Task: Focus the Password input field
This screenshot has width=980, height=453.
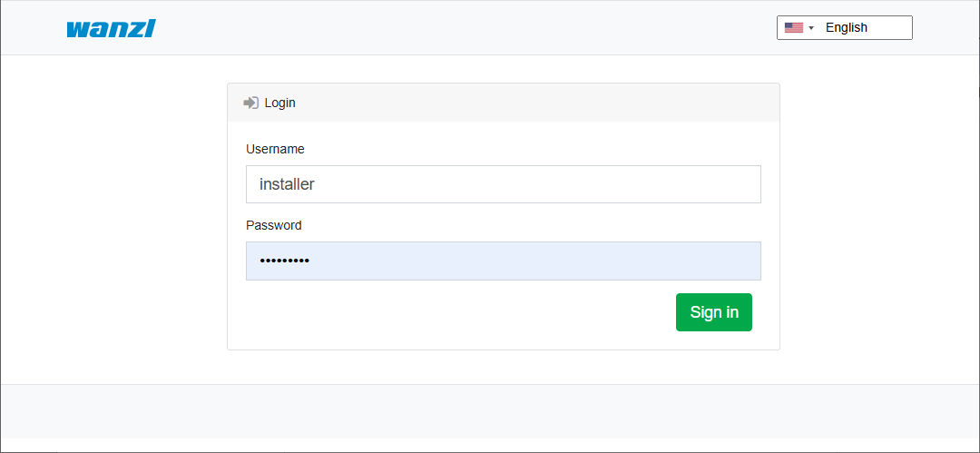Action: point(544,261)
